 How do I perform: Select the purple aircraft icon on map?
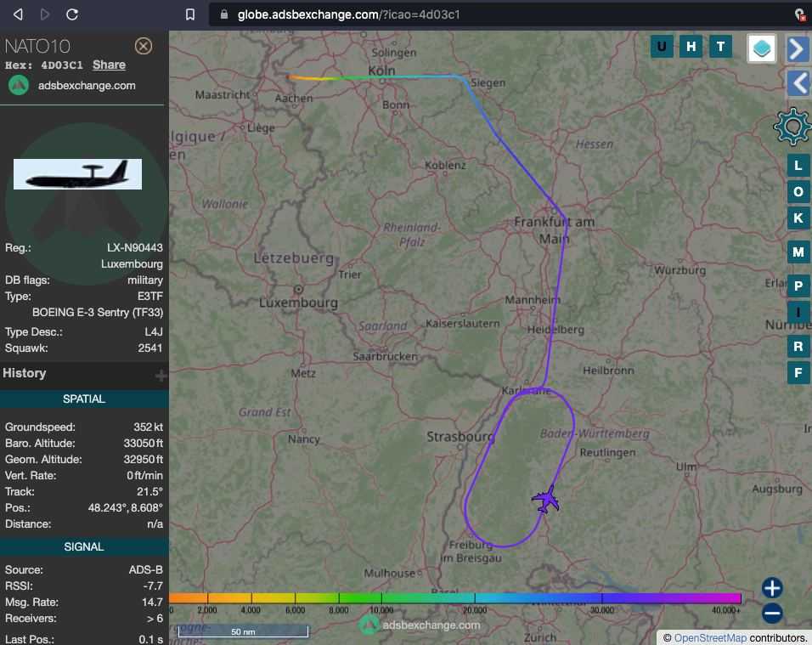[x=546, y=500]
